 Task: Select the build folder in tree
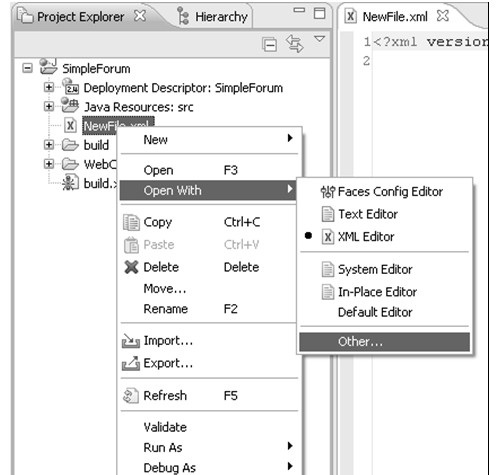tap(96, 145)
